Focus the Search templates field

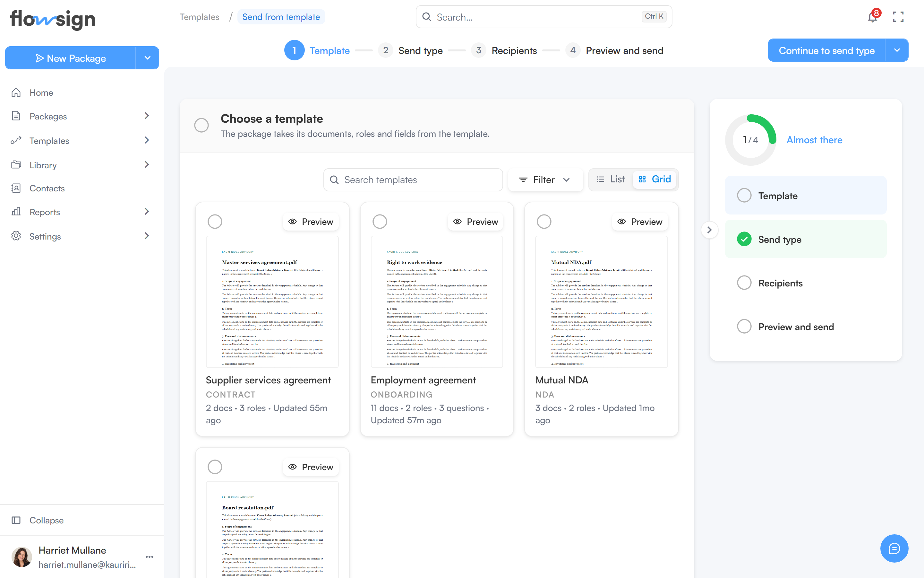[413, 180]
